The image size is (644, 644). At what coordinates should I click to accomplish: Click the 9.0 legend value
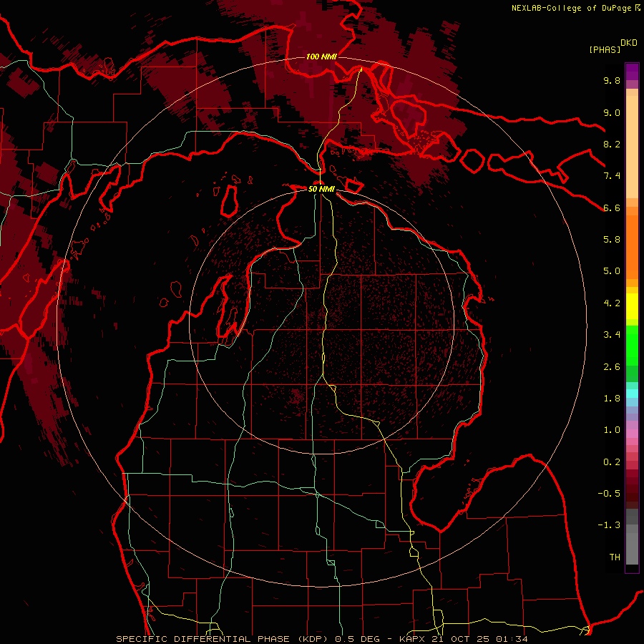pyautogui.click(x=612, y=112)
